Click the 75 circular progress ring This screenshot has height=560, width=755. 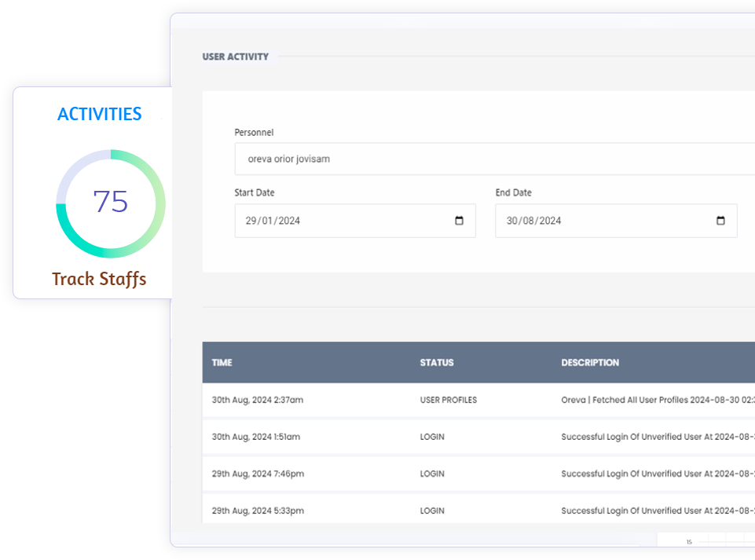click(111, 203)
